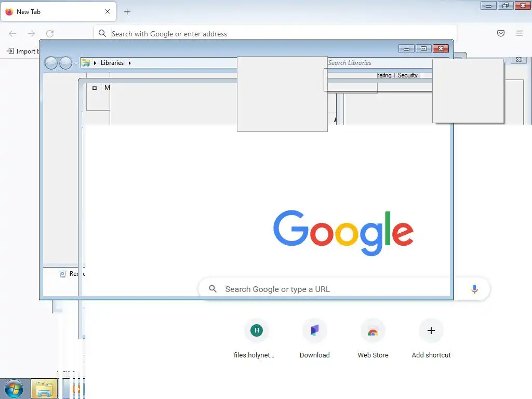This screenshot has height=399, width=532.
Task: Open Save to Pocket in Firefox
Action: (501, 33)
